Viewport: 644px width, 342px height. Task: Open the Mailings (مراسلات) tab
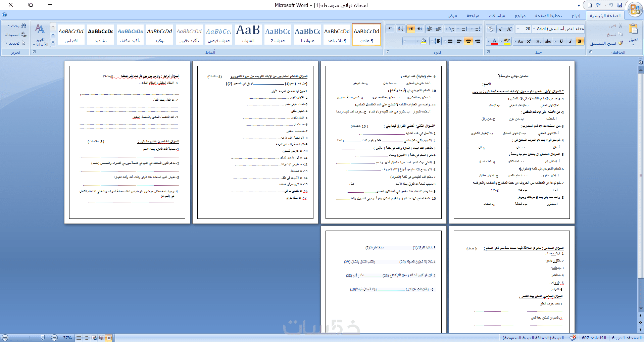[x=497, y=16]
